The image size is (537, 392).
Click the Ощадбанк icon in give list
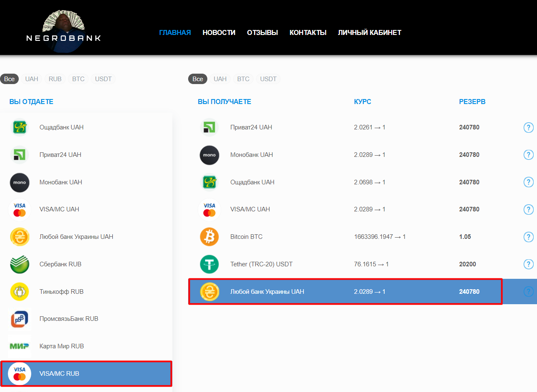point(20,127)
